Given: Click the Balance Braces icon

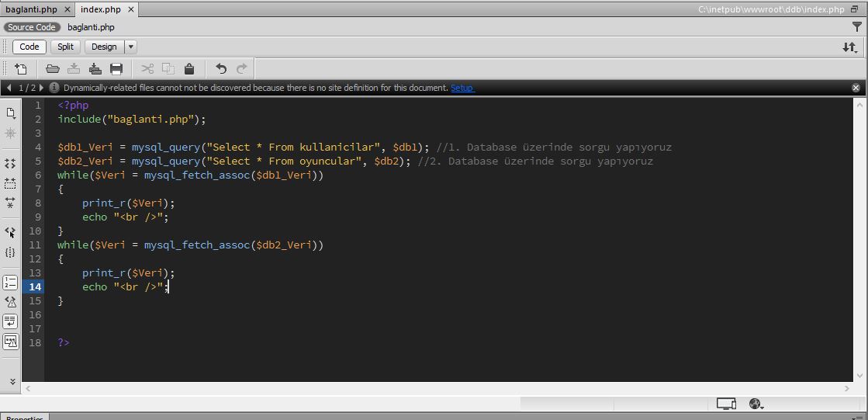Looking at the screenshot, I should (x=11, y=252).
